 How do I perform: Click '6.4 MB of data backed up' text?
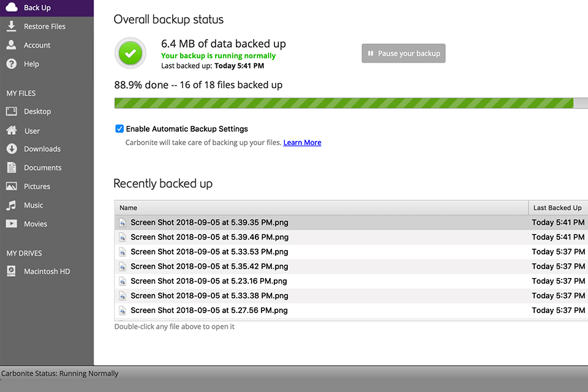click(x=224, y=44)
